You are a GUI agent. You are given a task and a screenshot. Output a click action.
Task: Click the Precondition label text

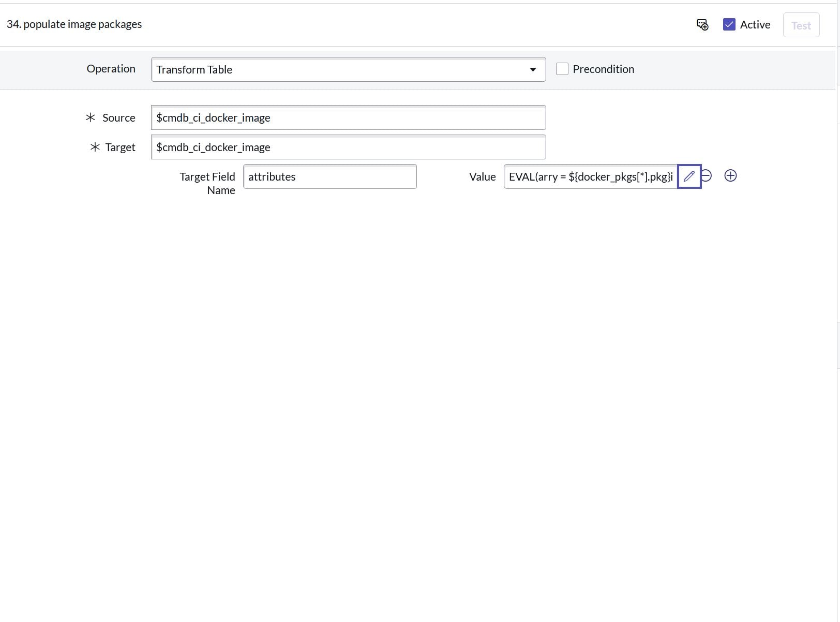pos(604,68)
